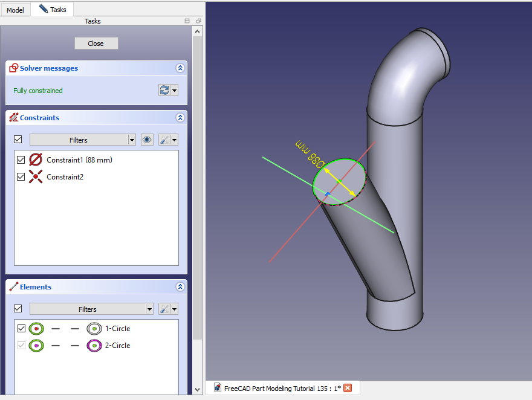Click the 1-Circle edge type icon
This screenshot has width=532, height=400.
pos(36,329)
